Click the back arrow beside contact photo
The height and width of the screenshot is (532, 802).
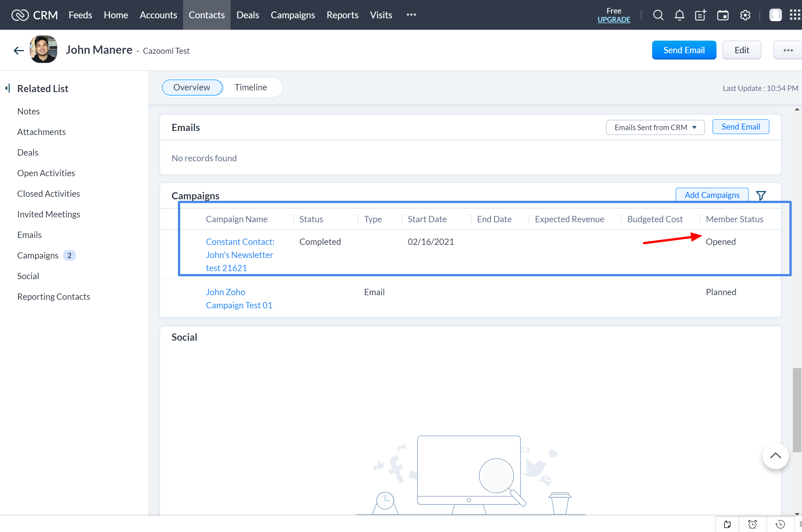point(19,51)
